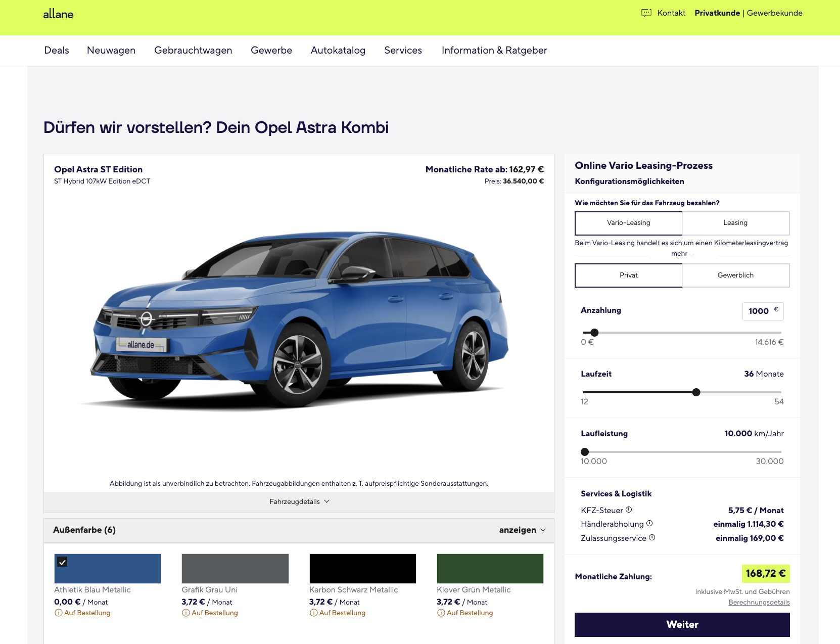840x644 pixels.
Task: Select Vario-Leasing payment option
Action: pos(628,223)
